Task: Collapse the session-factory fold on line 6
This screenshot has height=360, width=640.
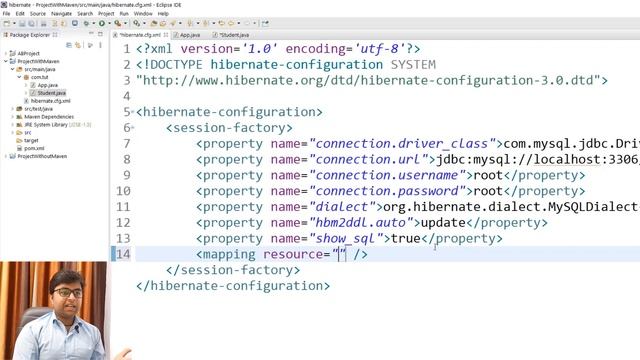Action: click(x=133, y=128)
